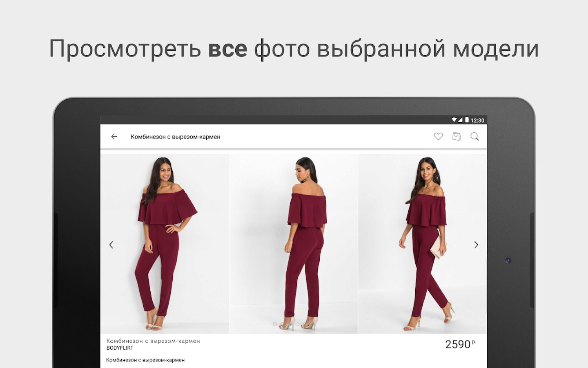Image resolution: width=588 pixels, height=368 pixels.
Task: Open the front-view jumpsuit photo
Action: click(x=165, y=244)
